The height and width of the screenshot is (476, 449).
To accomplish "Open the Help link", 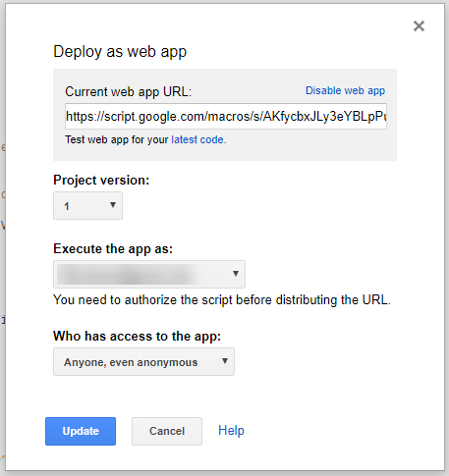I will click(x=231, y=431).
